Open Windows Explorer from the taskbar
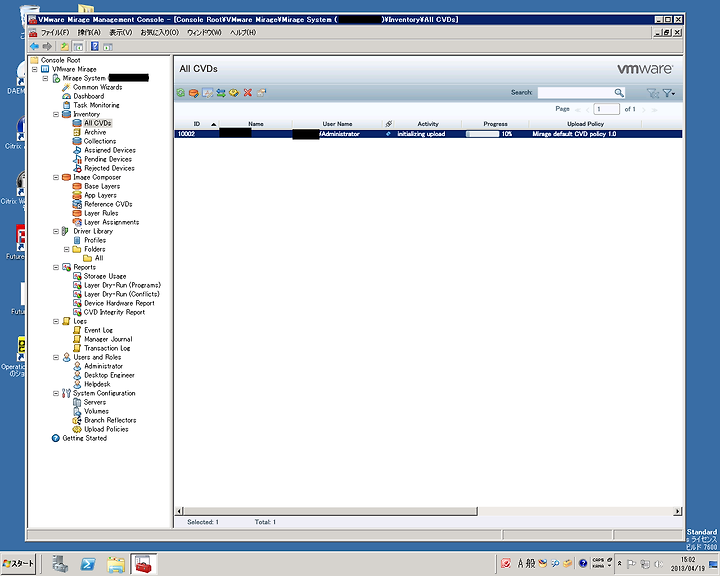 [116, 564]
